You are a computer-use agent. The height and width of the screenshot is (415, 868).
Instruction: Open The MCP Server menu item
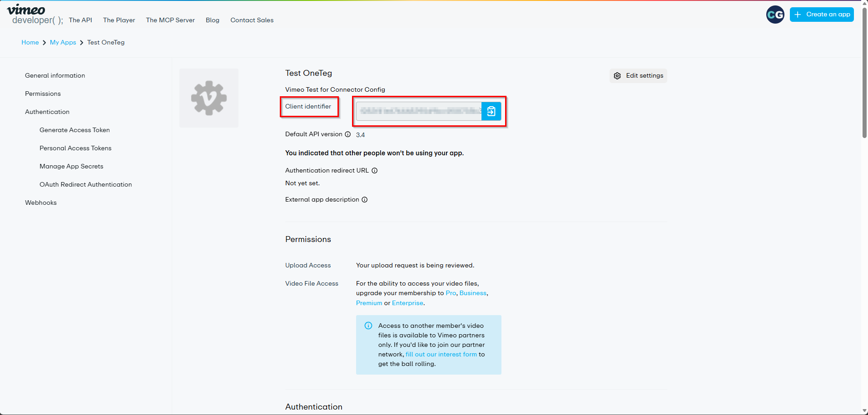pyautogui.click(x=170, y=20)
